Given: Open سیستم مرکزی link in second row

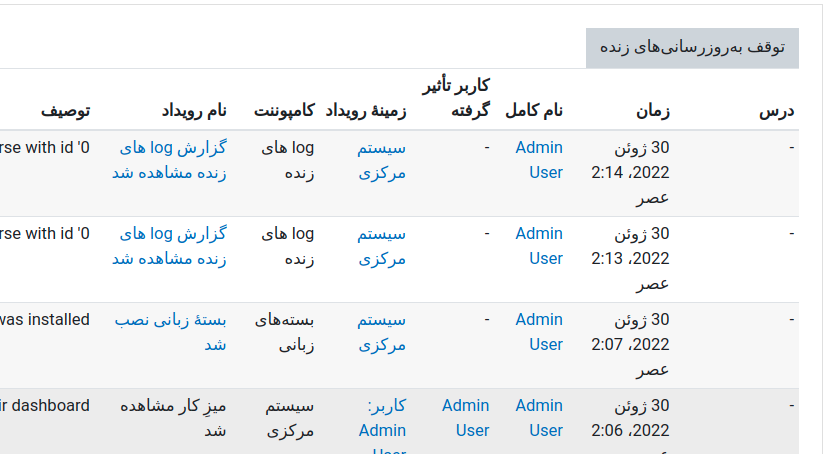Looking at the screenshot, I should point(382,246).
